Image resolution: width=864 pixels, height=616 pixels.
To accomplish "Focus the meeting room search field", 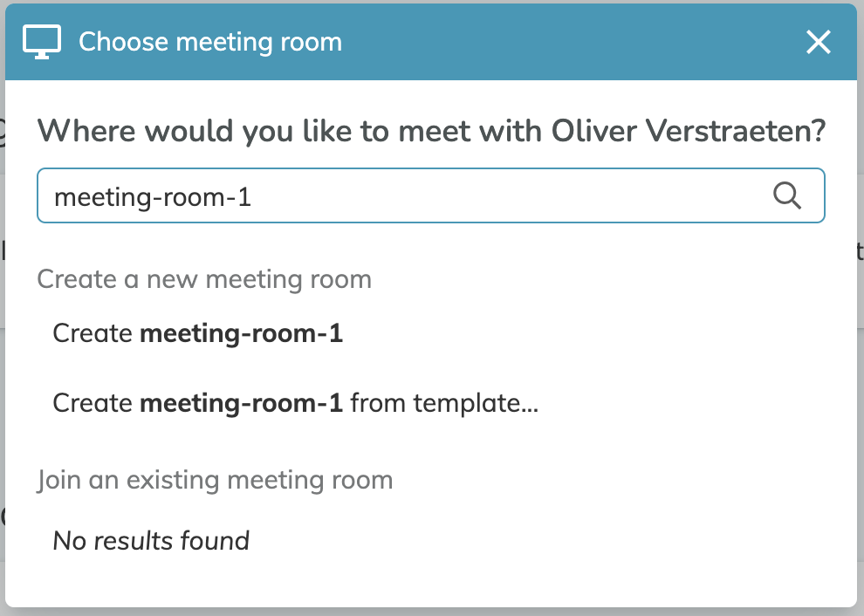I will [431, 195].
